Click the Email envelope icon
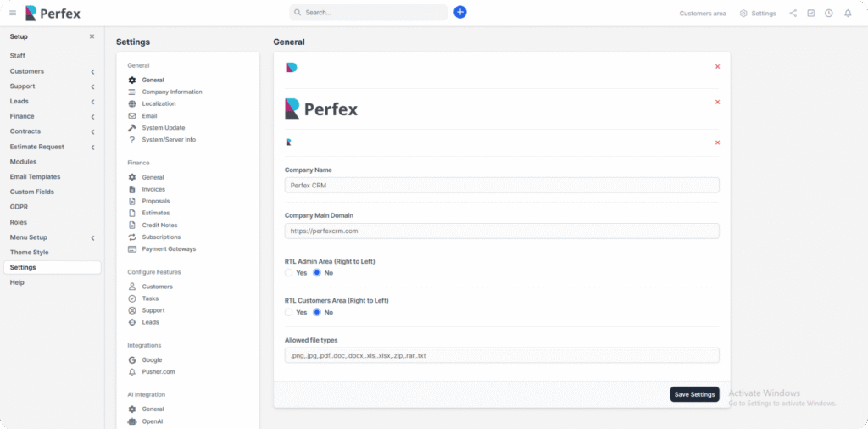This screenshot has height=429, width=868. pyautogui.click(x=131, y=115)
